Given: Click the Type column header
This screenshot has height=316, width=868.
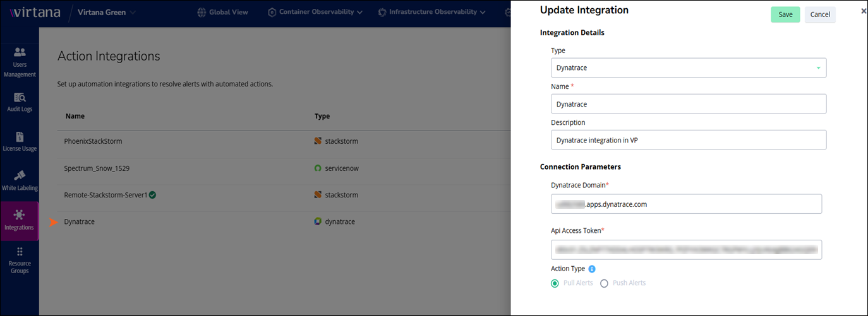Looking at the screenshot, I should coord(322,116).
